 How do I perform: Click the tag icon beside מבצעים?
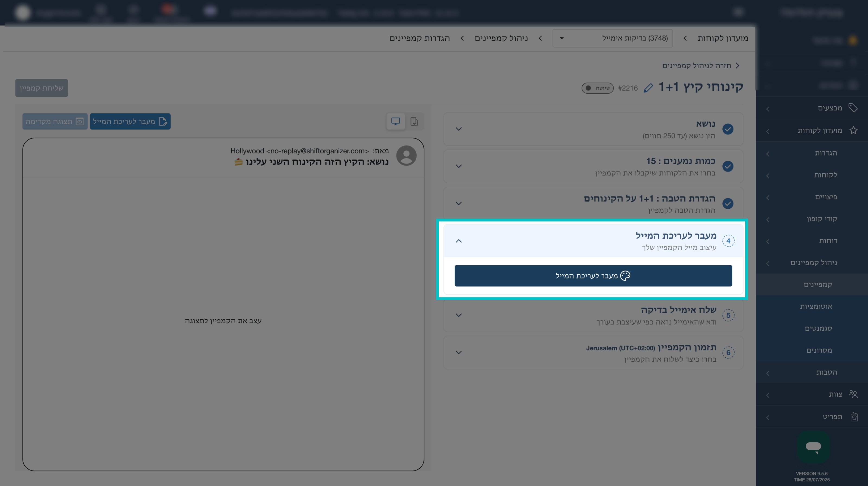(853, 108)
